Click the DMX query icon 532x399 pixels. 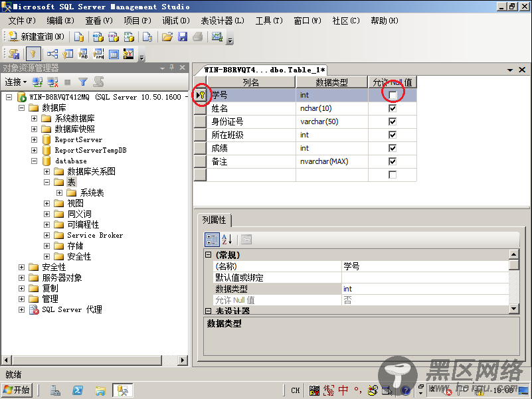point(114,37)
